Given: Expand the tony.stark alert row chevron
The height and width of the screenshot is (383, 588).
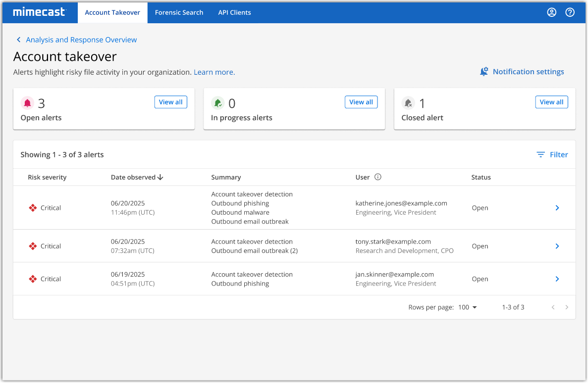Looking at the screenshot, I should click(557, 246).
